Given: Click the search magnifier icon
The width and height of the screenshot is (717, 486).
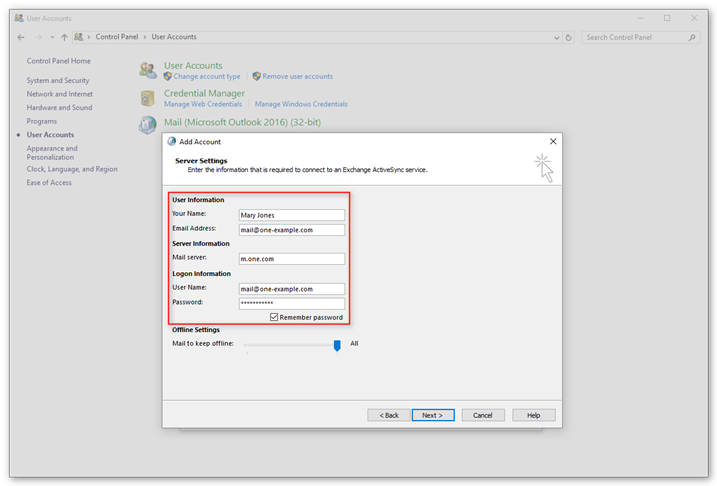Looking at the screenshot, I should [692, 37].
